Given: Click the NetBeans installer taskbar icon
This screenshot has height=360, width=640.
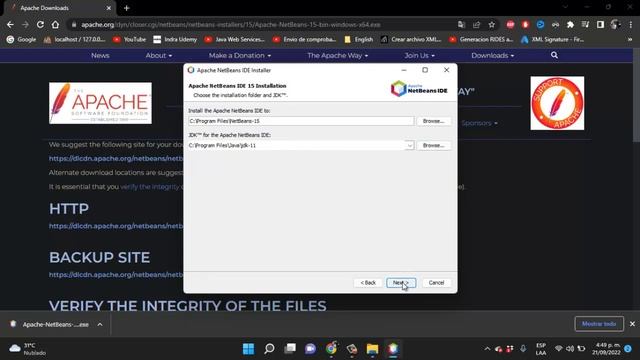Looking at the screenshot, I should [393, 349].
